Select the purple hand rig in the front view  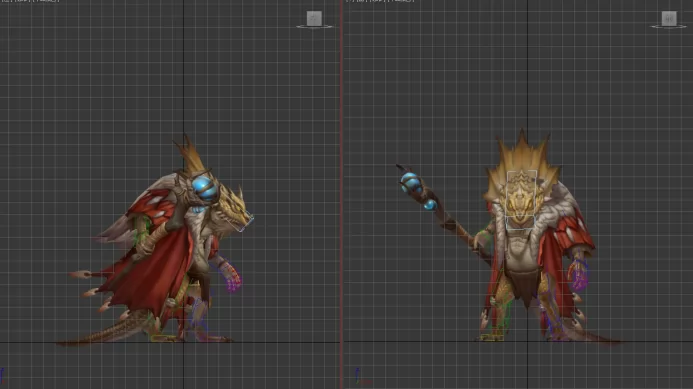point(578,275)
